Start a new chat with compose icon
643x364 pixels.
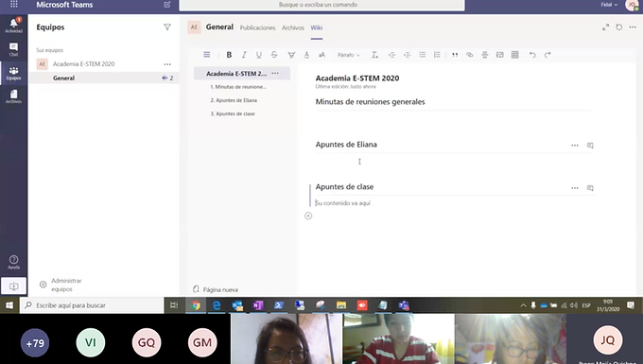tap(167, 5)
